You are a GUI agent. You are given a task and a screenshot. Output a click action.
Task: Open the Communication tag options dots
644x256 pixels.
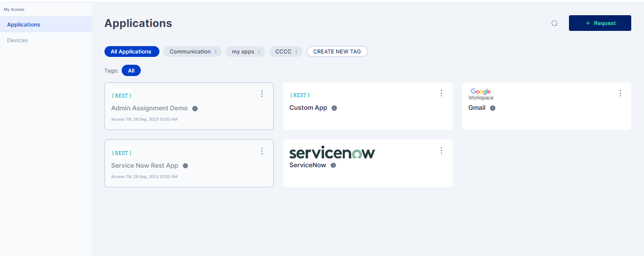(216, 51)
